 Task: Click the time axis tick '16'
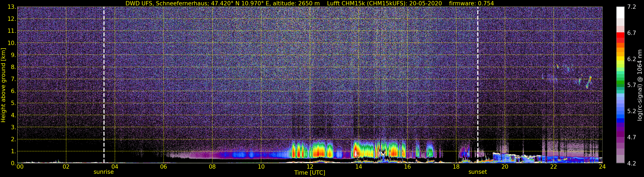pyautogui.click(x=407, y=167)
